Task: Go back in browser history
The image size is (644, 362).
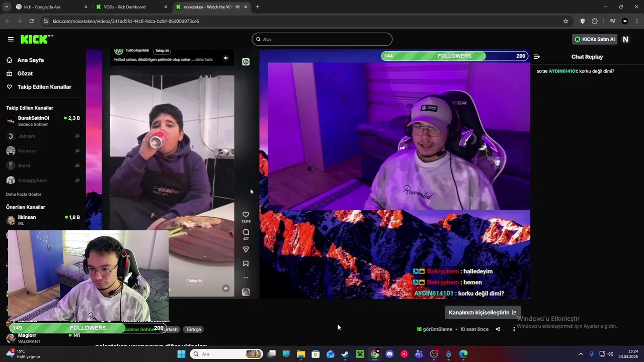Action: click(7, 21)
